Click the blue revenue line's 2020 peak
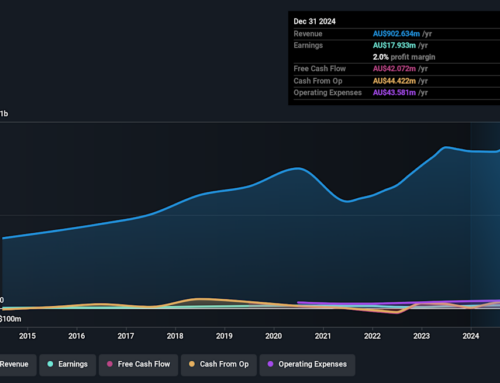Screen dimensions: 500x383 tap(297, 168)
